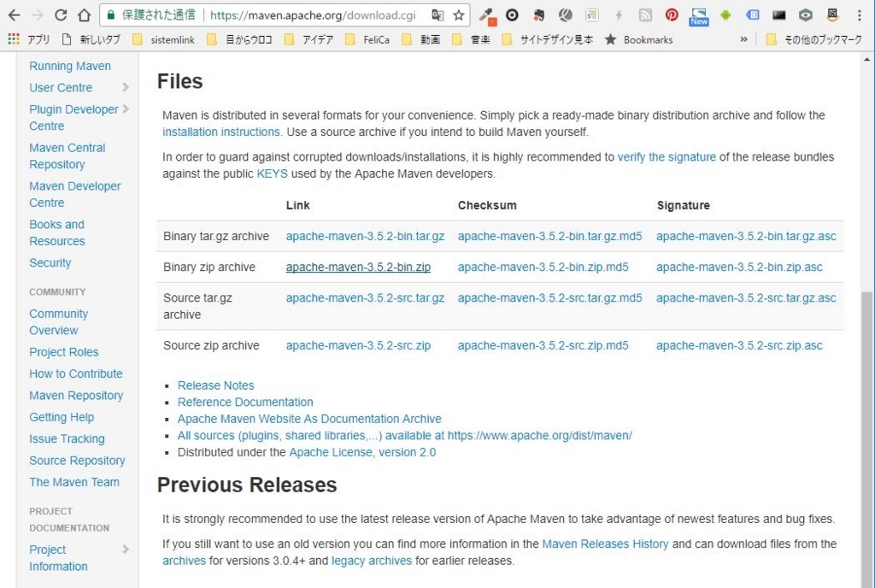Open the 動画 bookmark folder

[x=421, y=39]
